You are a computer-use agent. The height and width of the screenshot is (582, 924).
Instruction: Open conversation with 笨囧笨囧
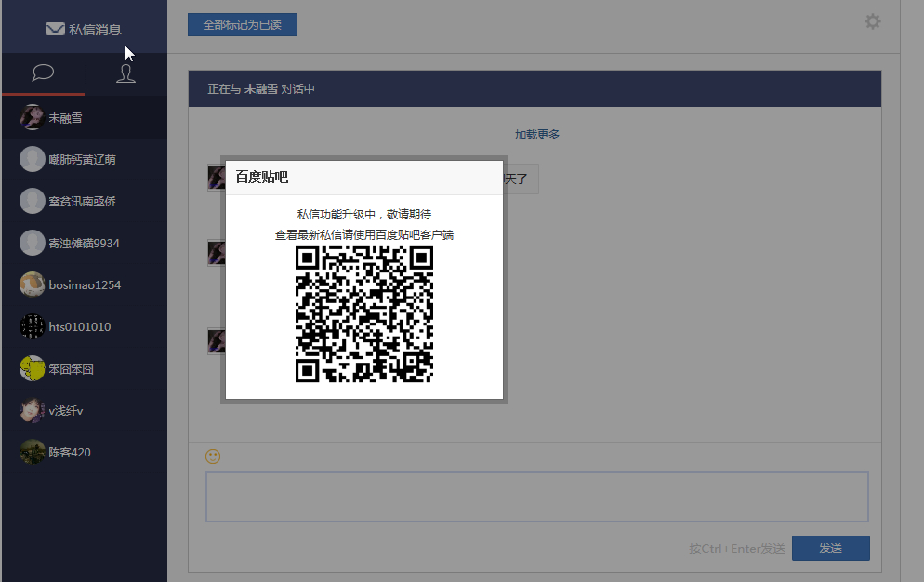coord(85,368)
